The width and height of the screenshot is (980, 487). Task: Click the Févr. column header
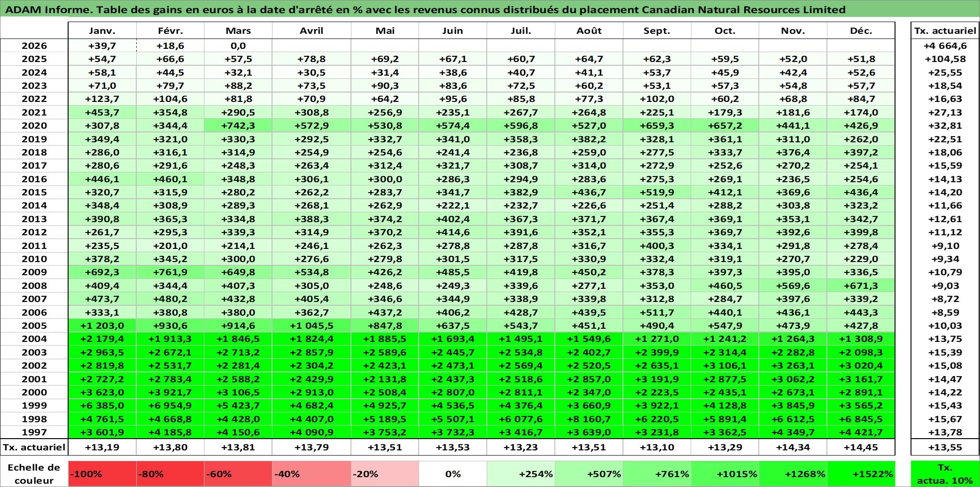point(170,31)
